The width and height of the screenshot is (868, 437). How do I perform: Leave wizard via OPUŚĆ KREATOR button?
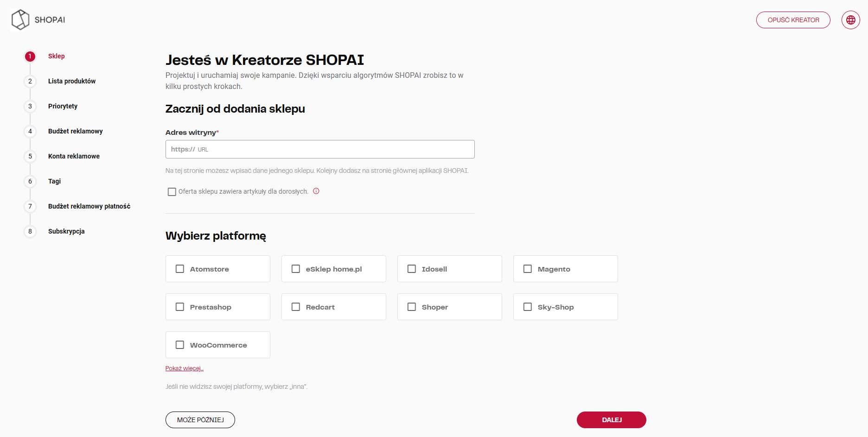(x=793, y=20)
